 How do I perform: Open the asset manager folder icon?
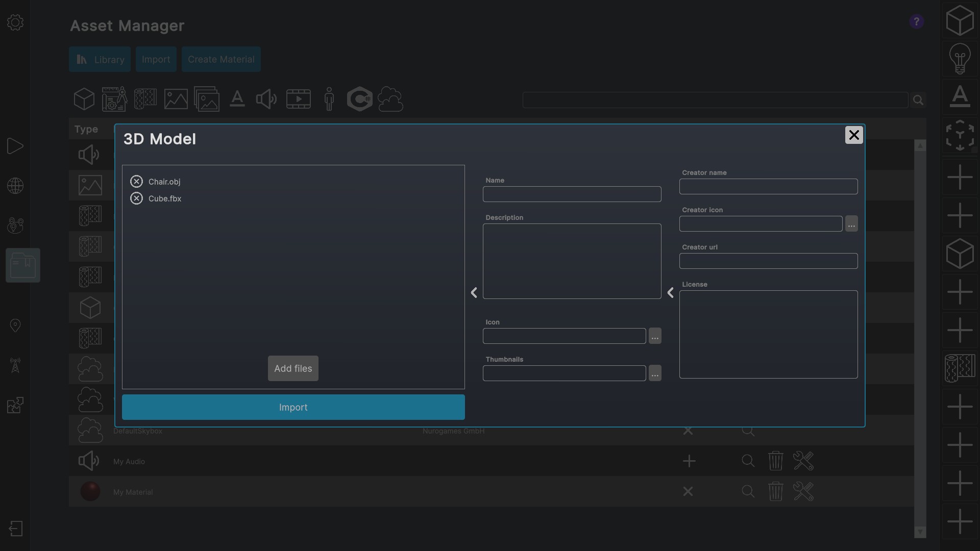(x=23, y=265)
